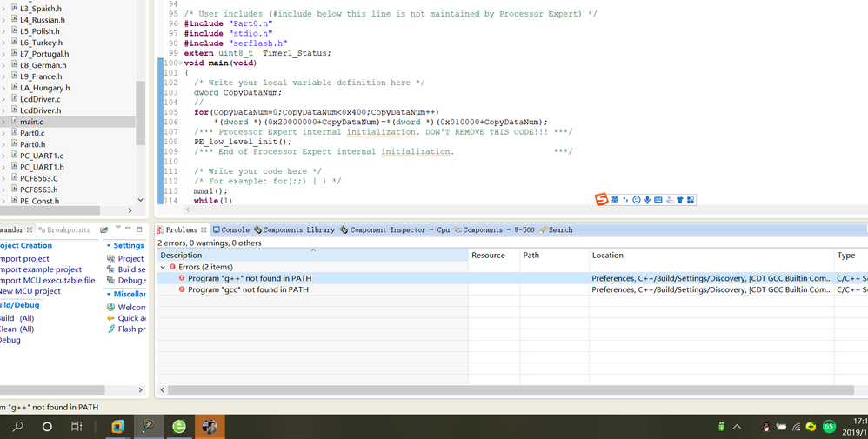This screenshot has height=439, width=868.
Task: Open Cortana circle on taskbar
Action: 47,426
